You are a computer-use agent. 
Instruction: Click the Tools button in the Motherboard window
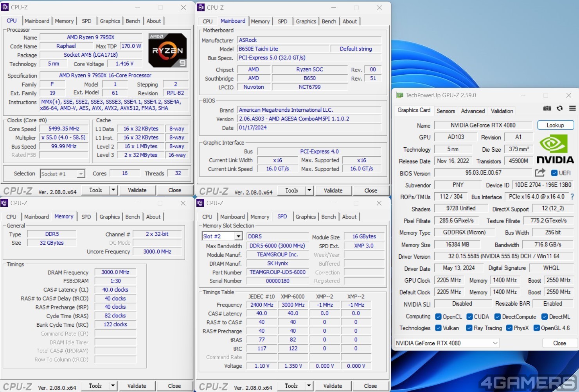pos(291,190)
